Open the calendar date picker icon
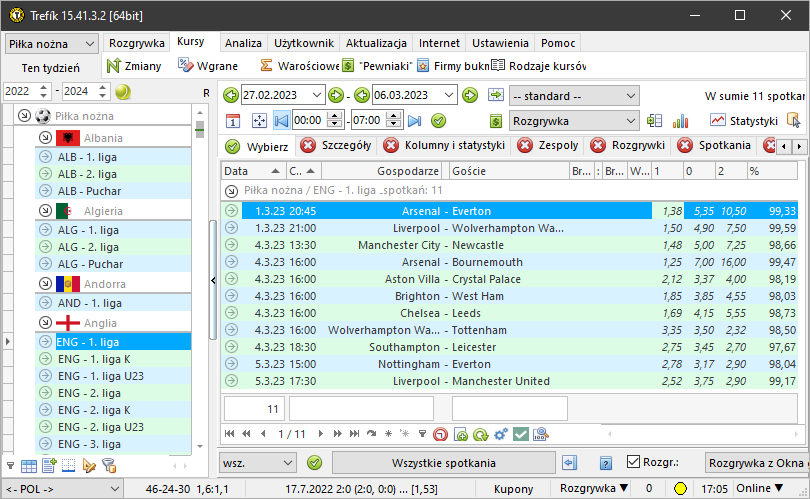810x499 pixels. tap(233, 120)
